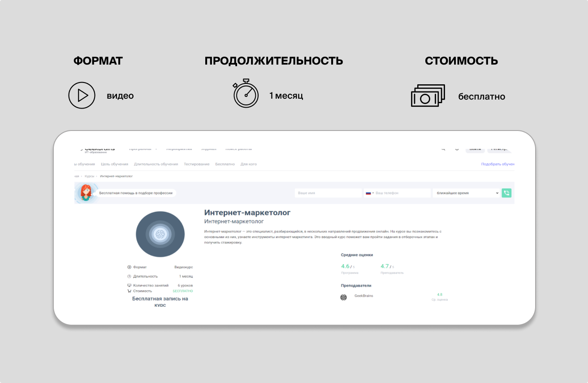588x383 pixels.
Task: Focus the Ваше имя input field
Action: [x=328, y=193]
